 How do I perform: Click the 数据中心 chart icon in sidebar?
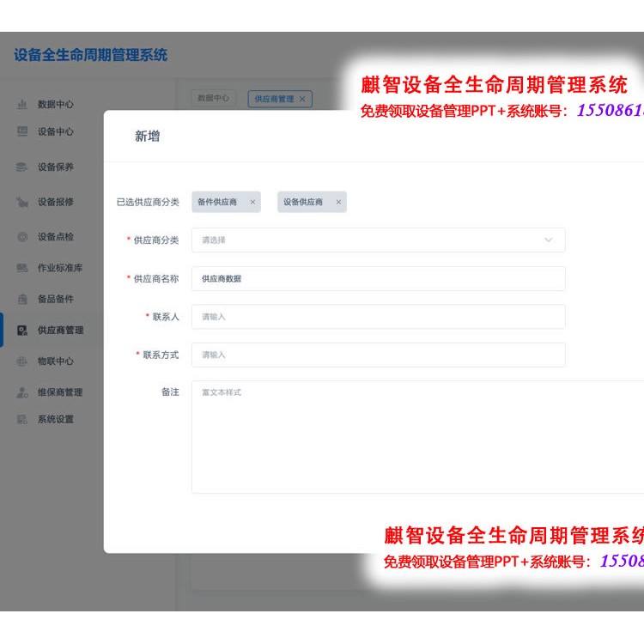[22, 104]
